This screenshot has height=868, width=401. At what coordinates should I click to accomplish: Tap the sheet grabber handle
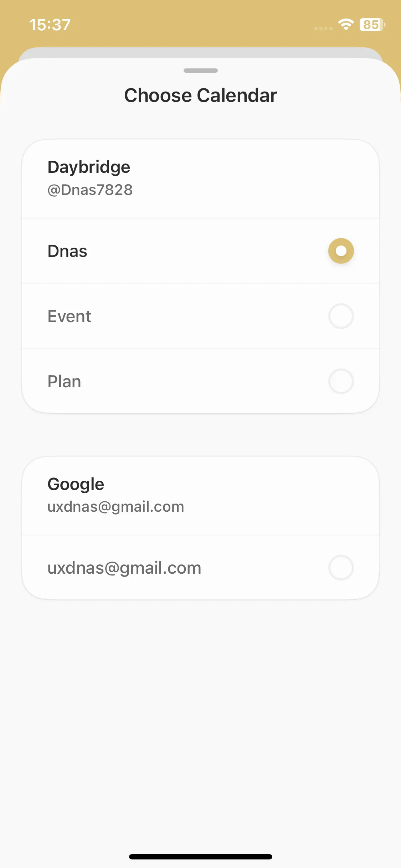[x=201, y=71]
